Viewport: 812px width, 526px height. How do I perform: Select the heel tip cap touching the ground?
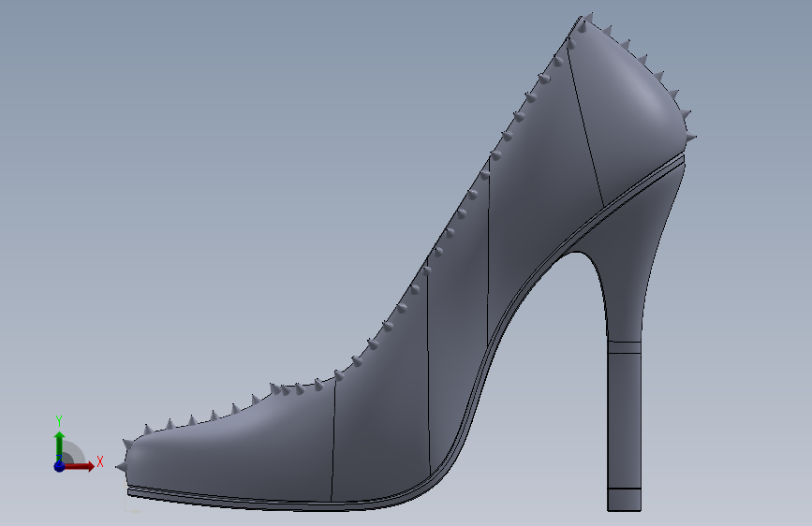tap(624, 500)
